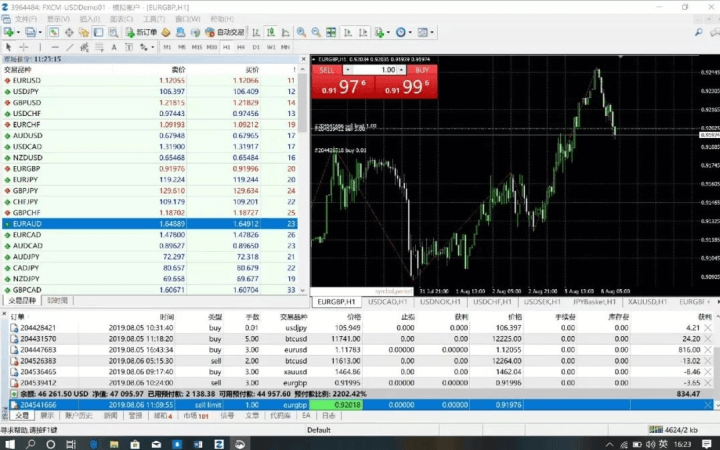Open the chart templates icon
720x450 pixels.
(422, 32)
